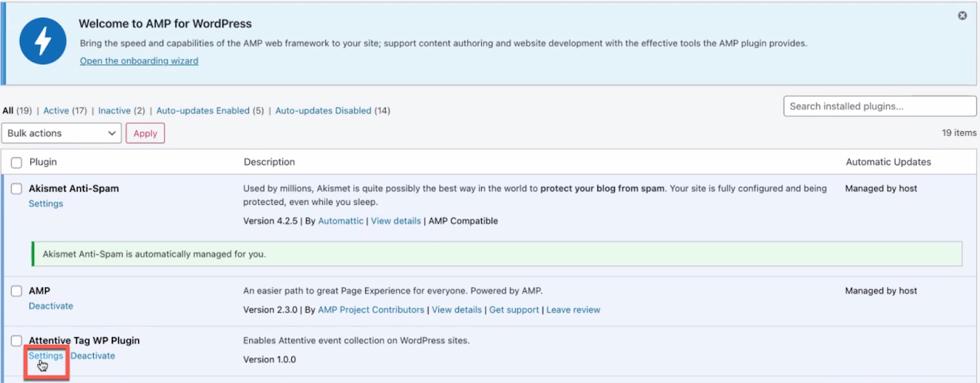Click the AMP lightning bolt logo
The width and height of the screenshot is (980, 383).
tap(43, 41)
